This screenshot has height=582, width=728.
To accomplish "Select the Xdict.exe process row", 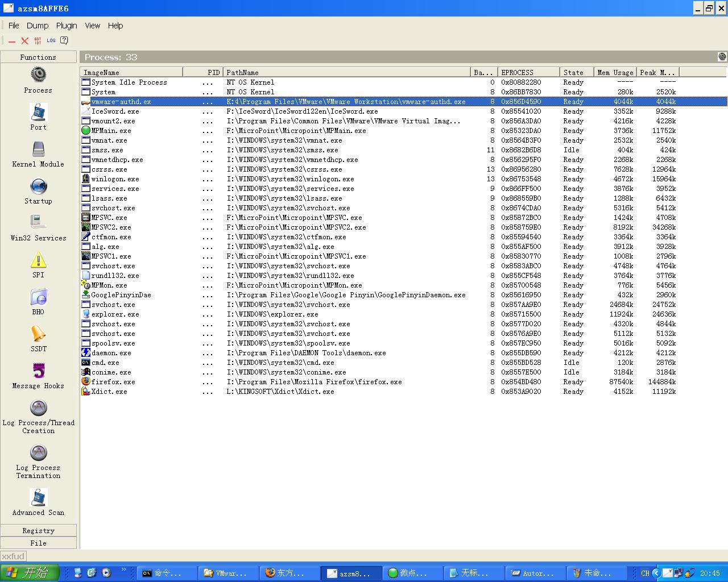I will click(404, 392).
